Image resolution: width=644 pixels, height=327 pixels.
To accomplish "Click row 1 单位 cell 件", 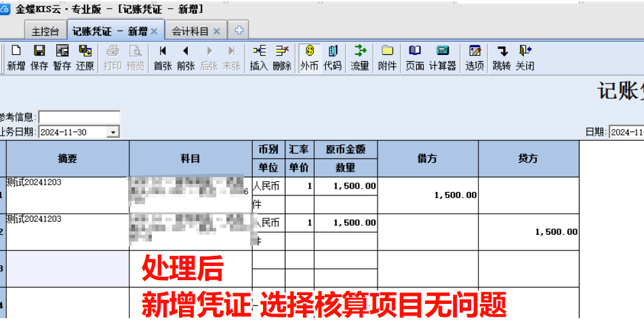I will tap(268, 204).
